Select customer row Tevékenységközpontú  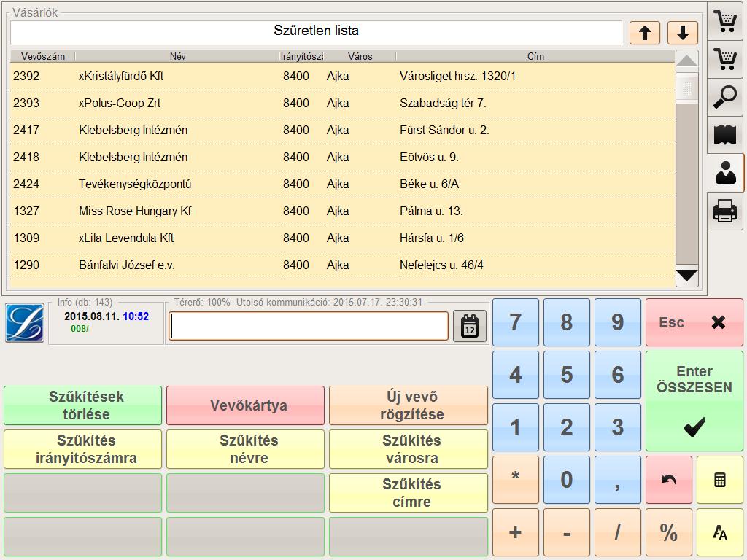343,184
